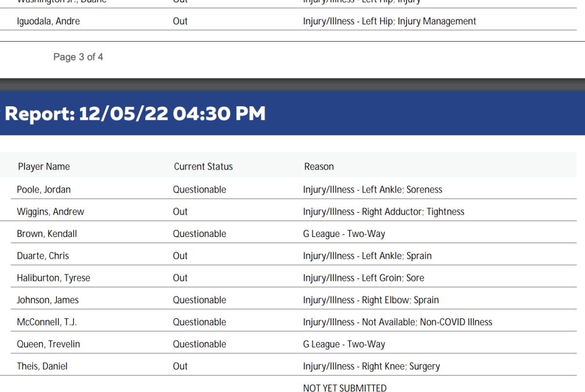585x392 pixels.
Task: Select the name Poole, Jordan
Action: 44,190
